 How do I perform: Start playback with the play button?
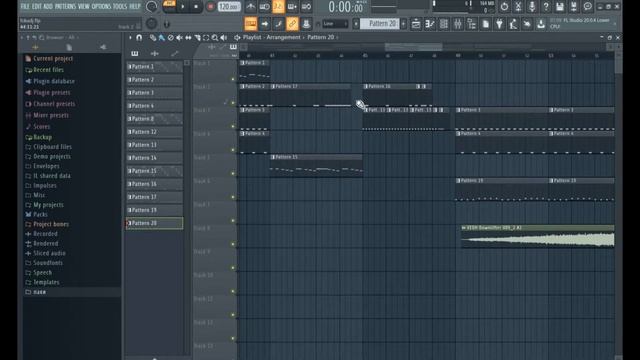pos(183,7)
